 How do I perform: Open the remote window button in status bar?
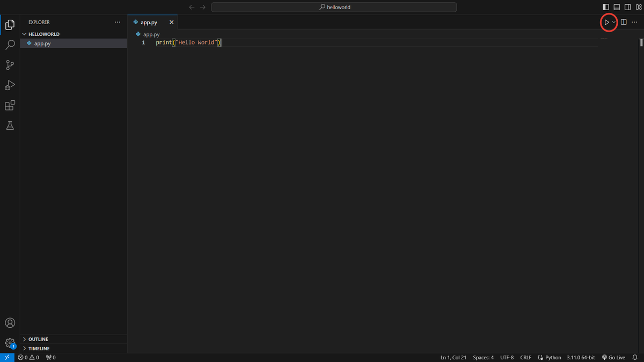(x=7, y=357)
